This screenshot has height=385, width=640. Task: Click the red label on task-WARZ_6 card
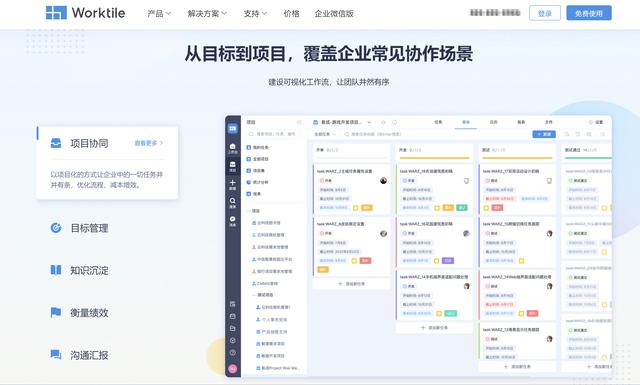pos(365,260)
